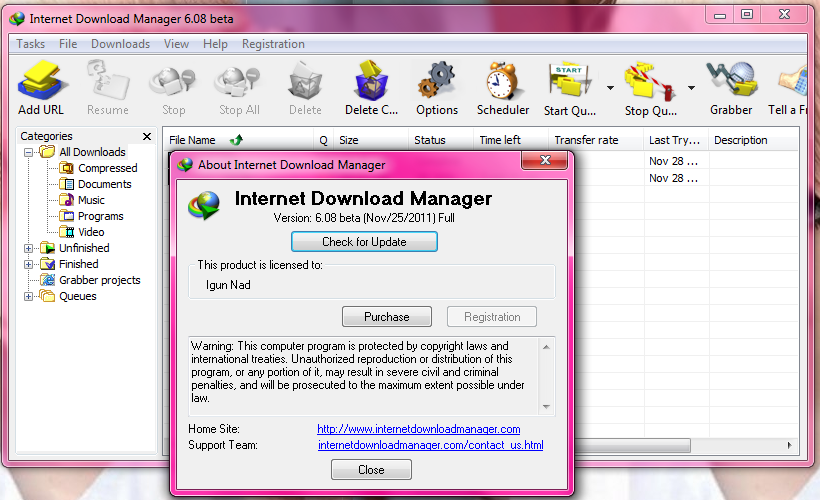Click the Stop toolbar icon
This screenshot has height=500, width=820.
173,82
